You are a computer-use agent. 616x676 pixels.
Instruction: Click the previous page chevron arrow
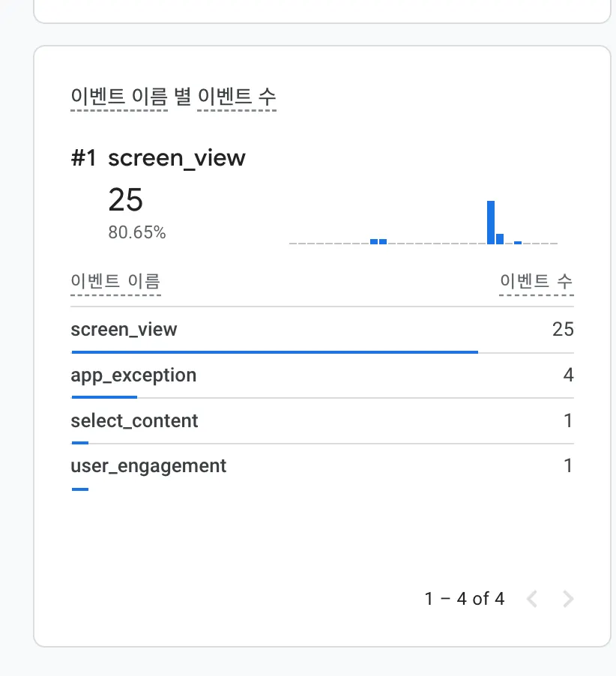532,599
